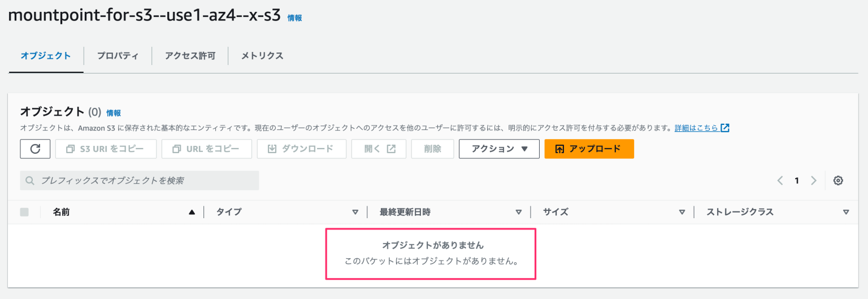Focus the プレフィックスでオブジェクトを検索 field
Viewport: 868px width, 299px height.
tap(140, 181)
